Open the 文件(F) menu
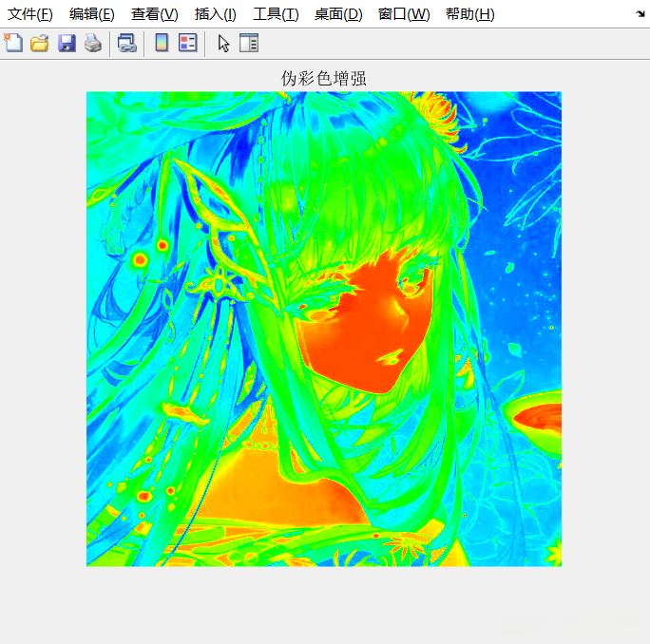 30,14
